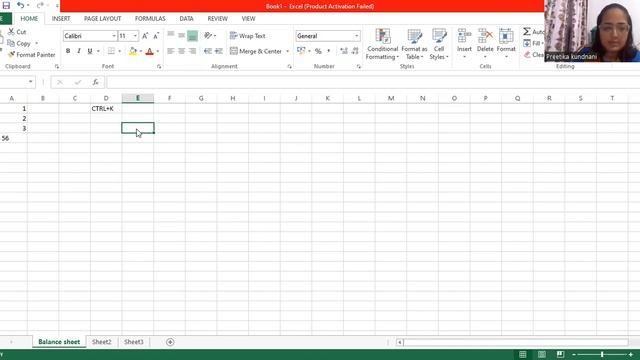The image size is (640, 360).
Task: Click the AutoSum sigma icon
Action: 527,32
